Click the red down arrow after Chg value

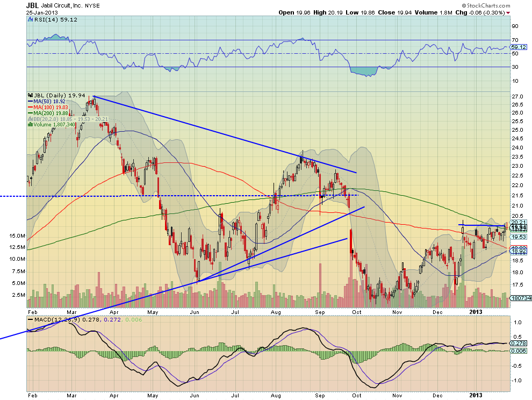coord(508,12)
